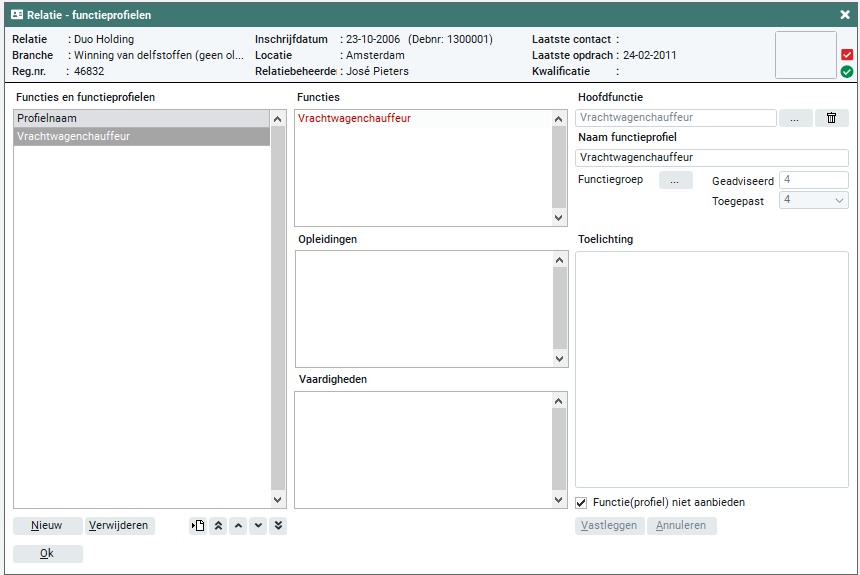Click inside the Toelichting text area
Viewport: 860px width, 575px height.
(x=711, y=370)
